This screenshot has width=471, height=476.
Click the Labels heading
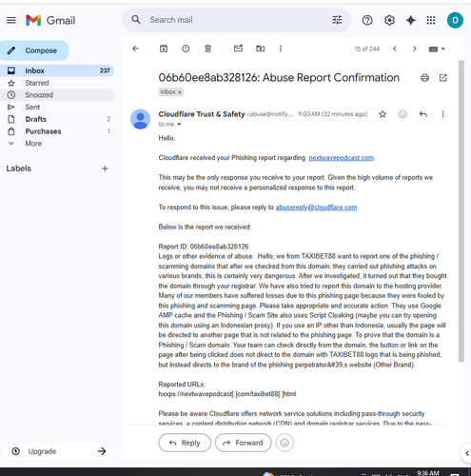coord(19,169)
